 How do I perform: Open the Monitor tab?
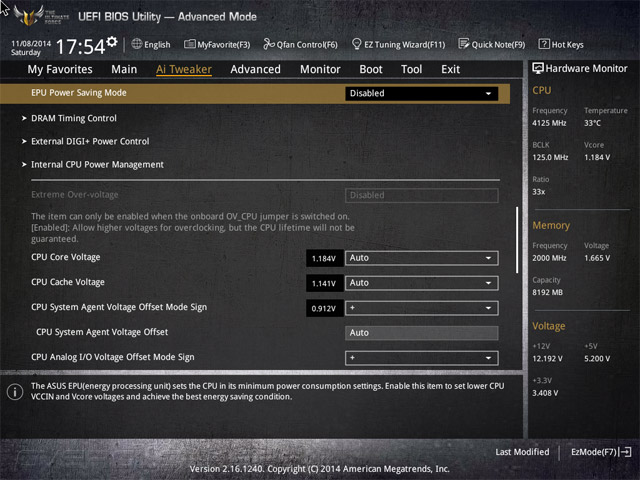[x=320, y=69]
